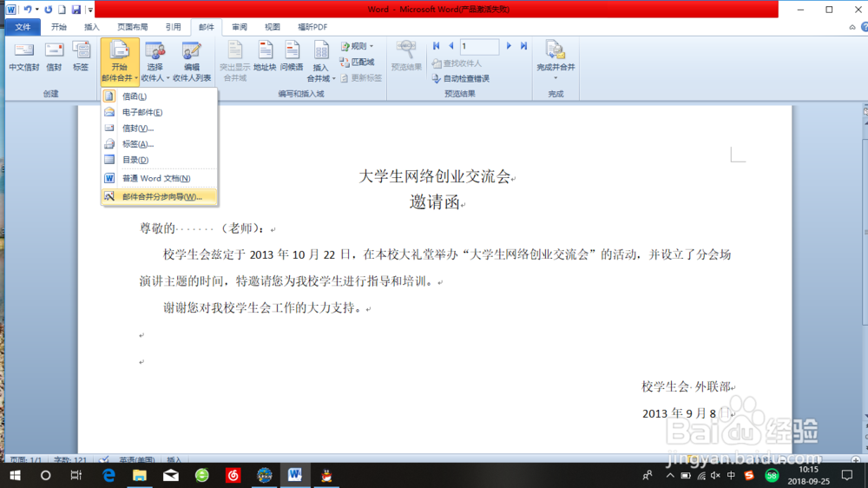868x488 pixels.
Task: Click the record number input field
Action: pos(479,47)
